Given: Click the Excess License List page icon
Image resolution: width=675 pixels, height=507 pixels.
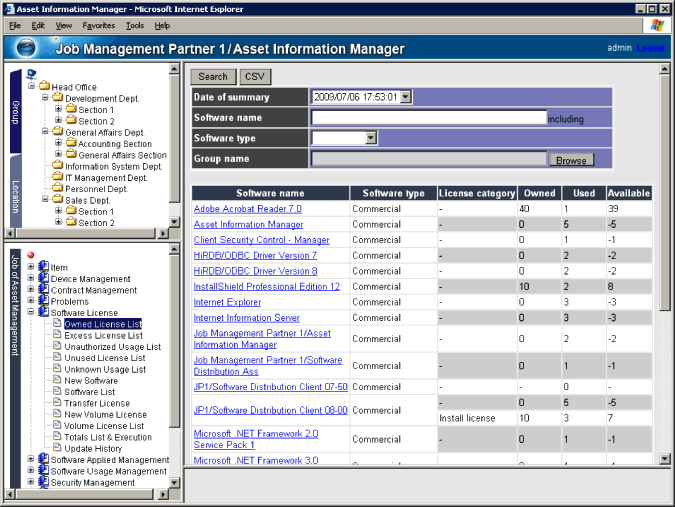Looking at the screenshot, I should pyautogui.click(x=57, y=335).
